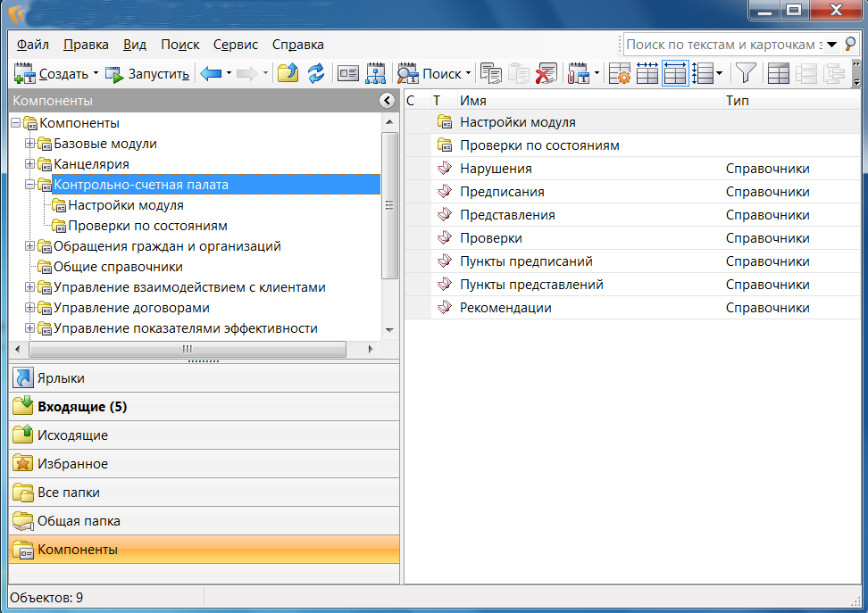This screenshot has height=613, width=868.
Task: Open the attachment icon dropdown arrow
Action: [597, 73]
